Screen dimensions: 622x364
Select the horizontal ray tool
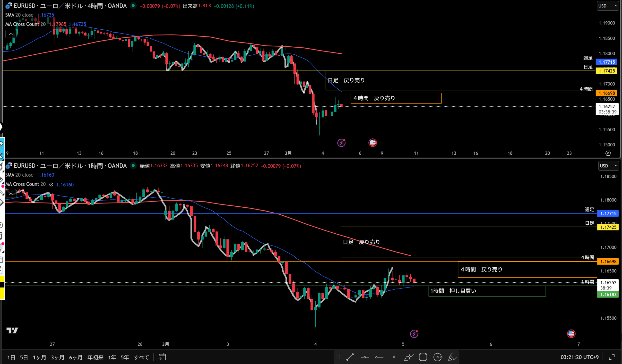379,357
